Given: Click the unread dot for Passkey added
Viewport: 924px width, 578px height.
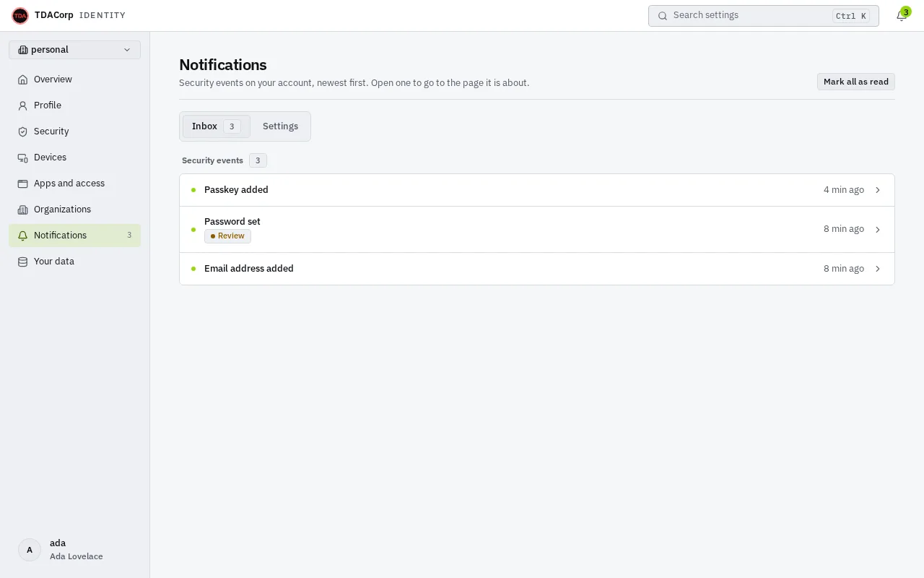Looking at the screenshot, I should coord(193,190).
